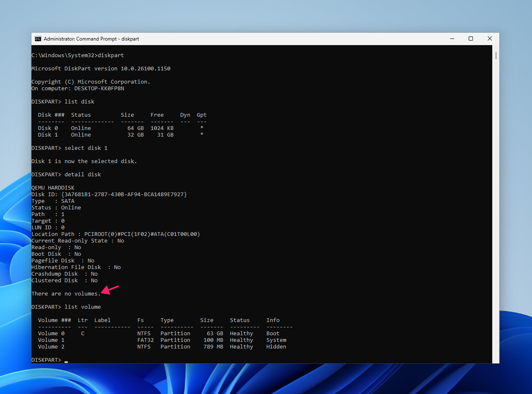Click 'Hibernation File Disk : No' line

pyautogui.click(x=76, y=267)
